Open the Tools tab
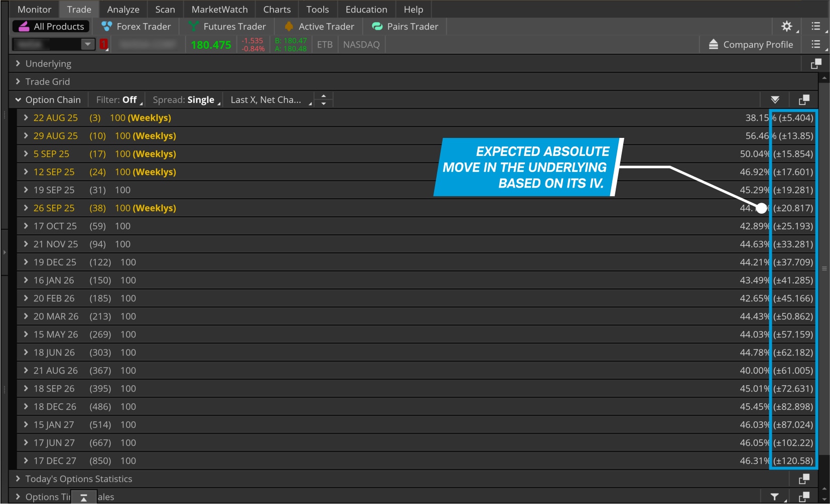 coord(318,10)
